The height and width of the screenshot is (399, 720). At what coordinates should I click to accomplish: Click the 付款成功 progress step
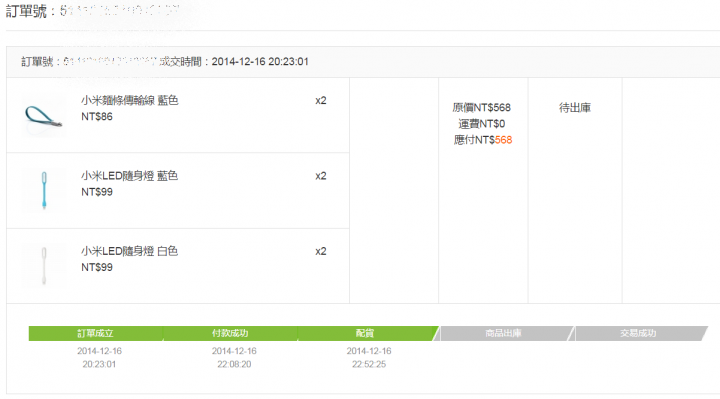tap(230, 333)
